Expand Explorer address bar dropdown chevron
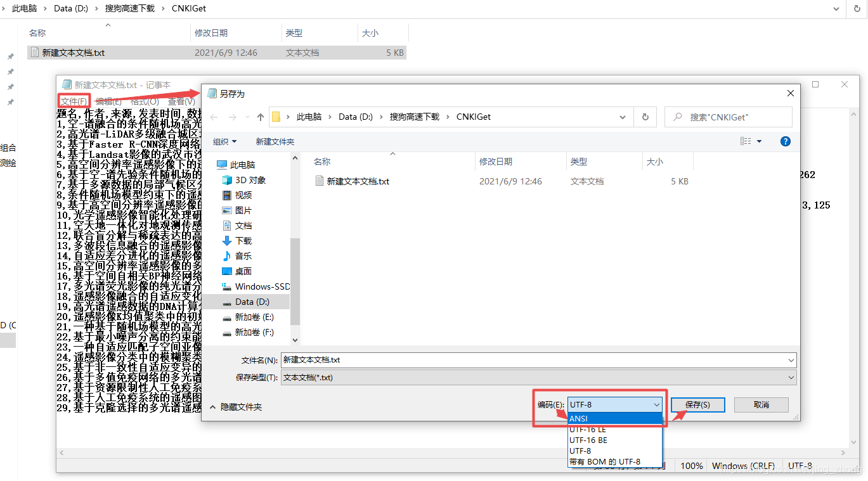The image size is (868, 481). click(838, 9)
